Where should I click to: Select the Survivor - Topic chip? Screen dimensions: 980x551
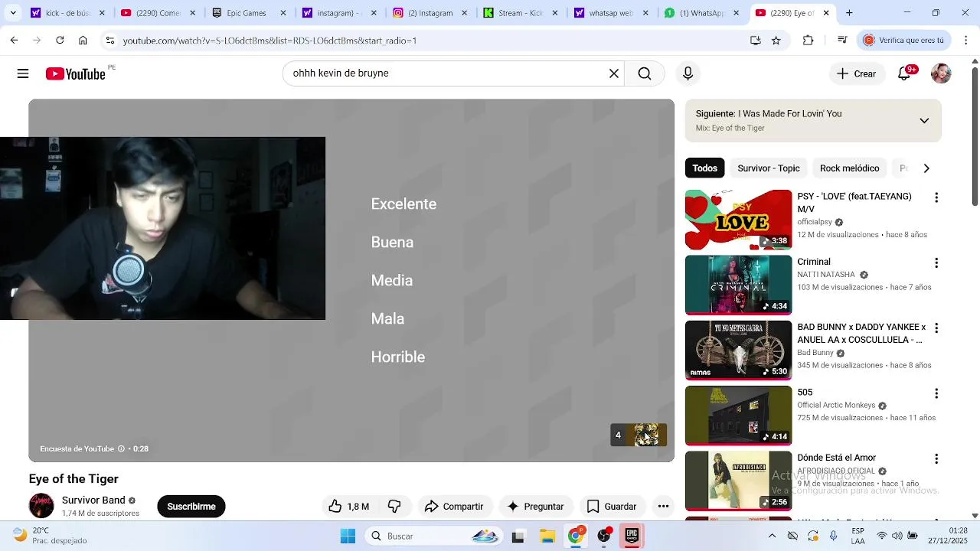coord(769,168)
